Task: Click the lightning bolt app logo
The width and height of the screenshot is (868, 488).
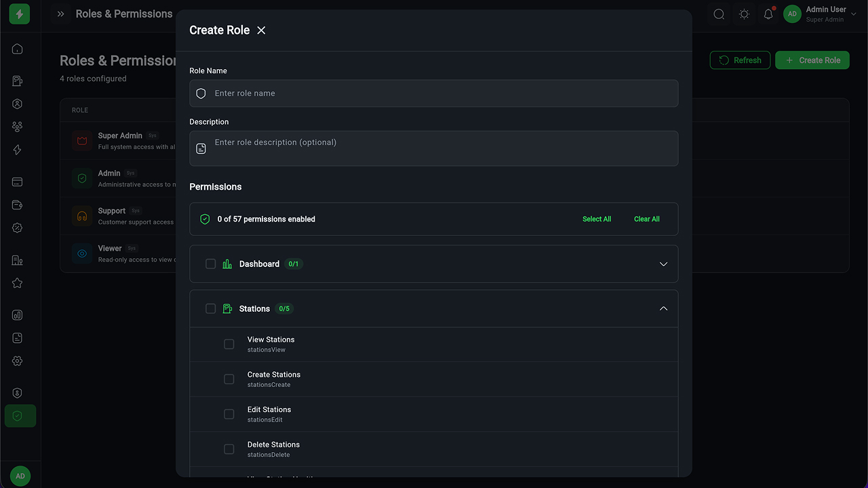Action: (x=20, y=14)
